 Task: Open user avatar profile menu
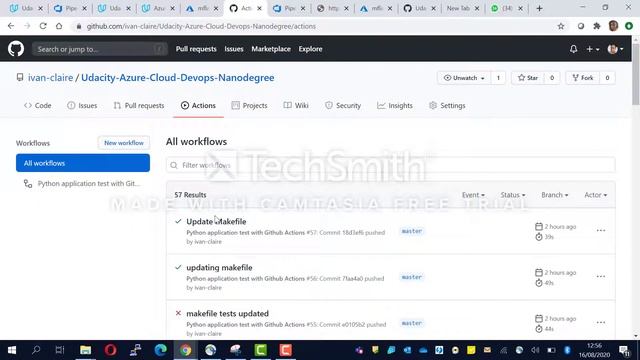(616, 49)
